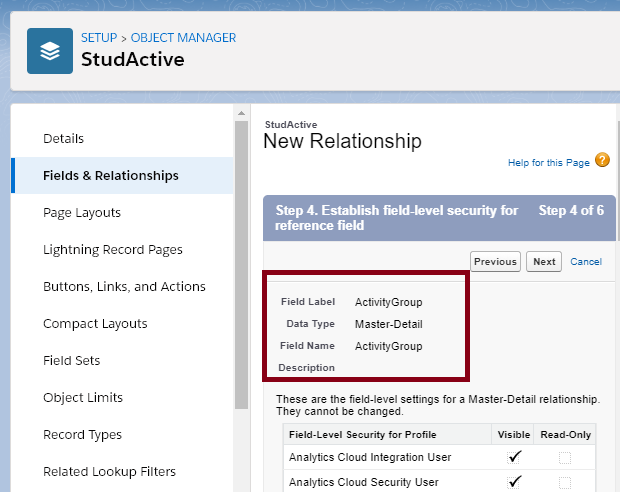Image resolution: width=638 pixels, height=492 pixels.
Task: Follow the SETUP breadcrumb link
Action: (99, 38)
